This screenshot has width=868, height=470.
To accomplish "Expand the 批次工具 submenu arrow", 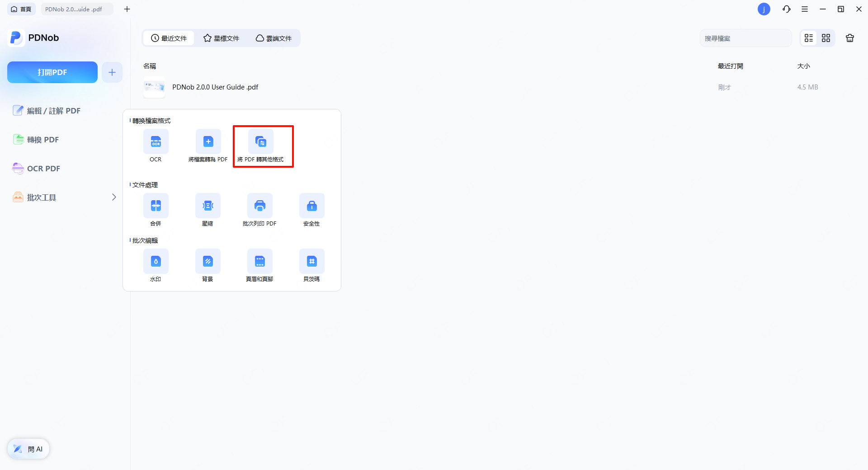I will click(x=114, y=197).
